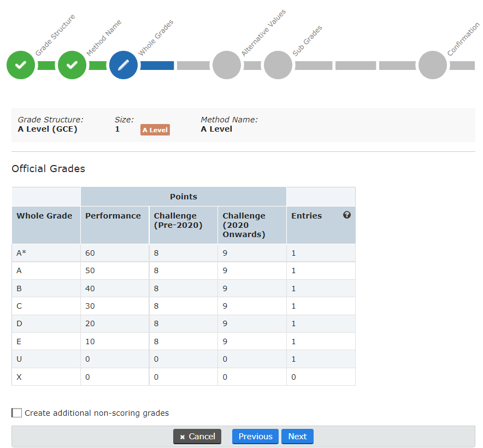Enable Create additional non-scoring grades
Screen dimensions: 483x448
pos(16,412)
